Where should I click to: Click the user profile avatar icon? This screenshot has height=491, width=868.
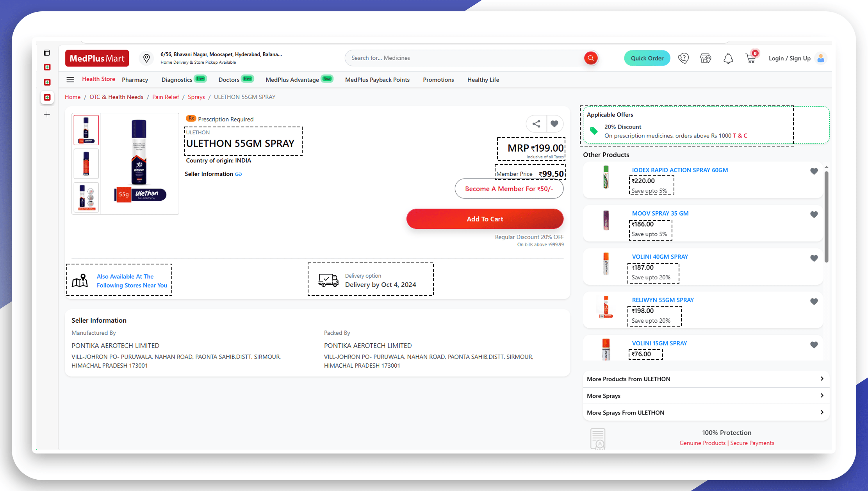[x=821, y=58]
